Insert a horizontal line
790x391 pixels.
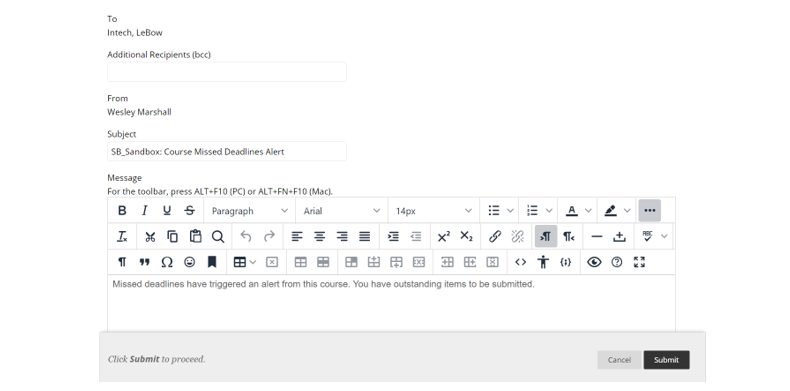[597, 236]
